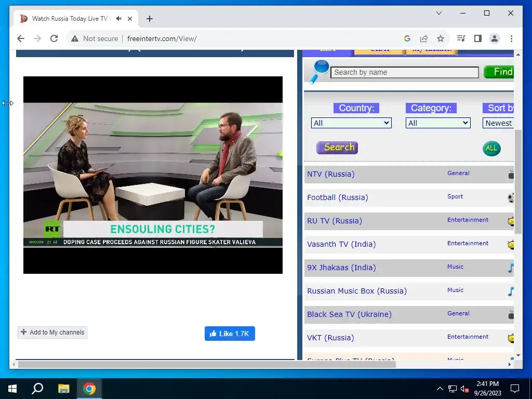The height and width of the screenshot is (399, 532).
Task: Click the soccer ball icon on the Football row
Action: (511, 198)
